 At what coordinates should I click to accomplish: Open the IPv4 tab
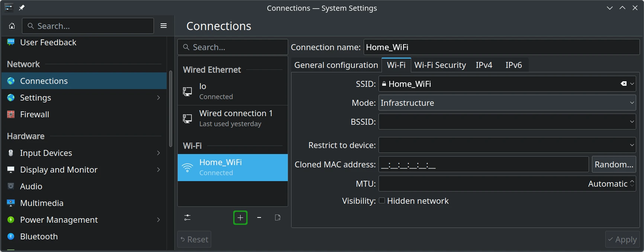pos(484,65)
